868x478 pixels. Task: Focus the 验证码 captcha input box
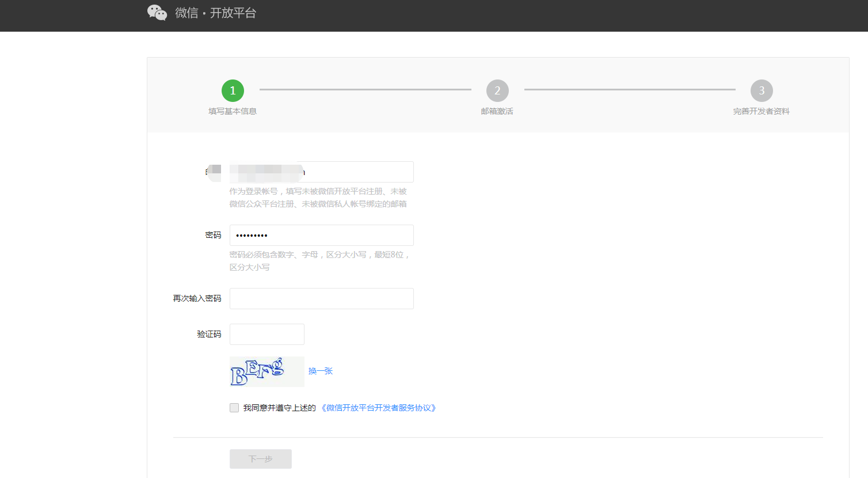[267, 334]
